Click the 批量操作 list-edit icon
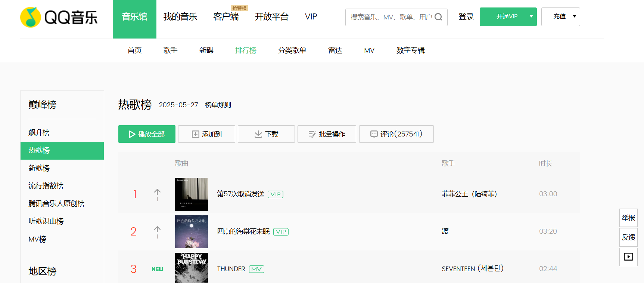This screenshot has width=644, height=283. pyautogui.click(x=312, y=134)
